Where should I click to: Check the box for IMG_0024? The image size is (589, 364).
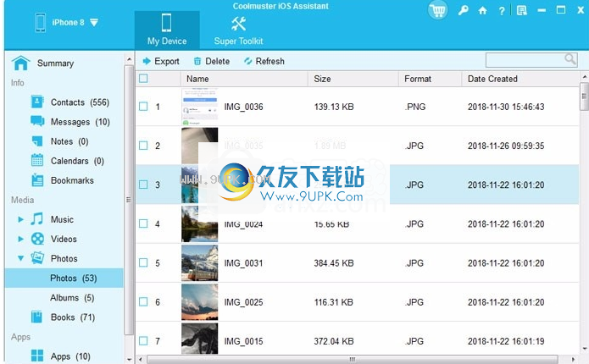pyautogui.click(x=143, y=223)
